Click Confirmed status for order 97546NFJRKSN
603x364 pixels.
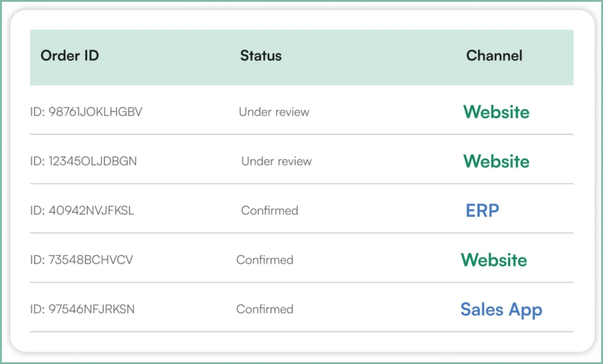(264, 309)
